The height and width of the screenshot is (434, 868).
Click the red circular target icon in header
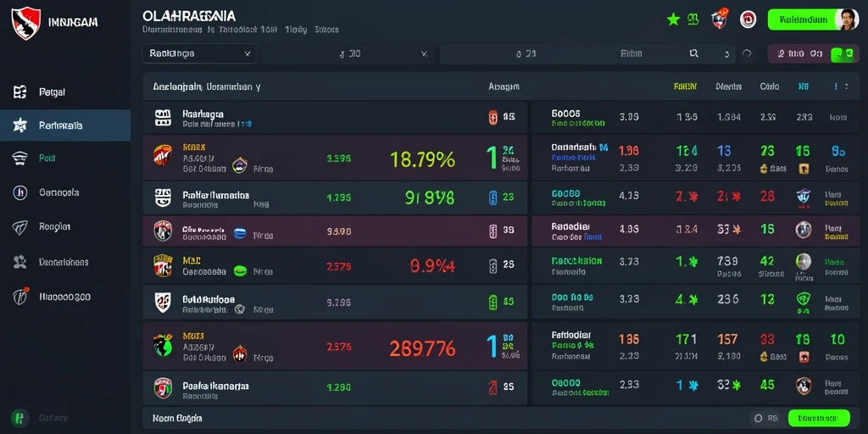click(x=748, y=19)
